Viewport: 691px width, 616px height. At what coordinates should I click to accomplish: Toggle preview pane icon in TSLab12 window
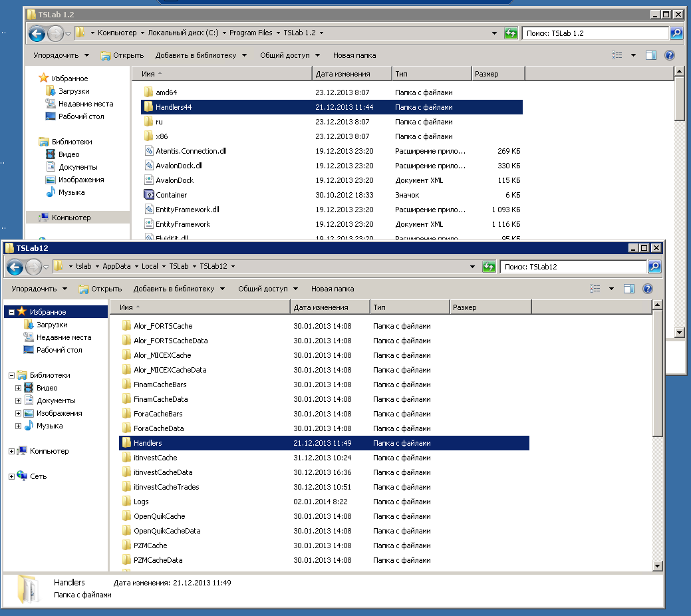[629, 289]
